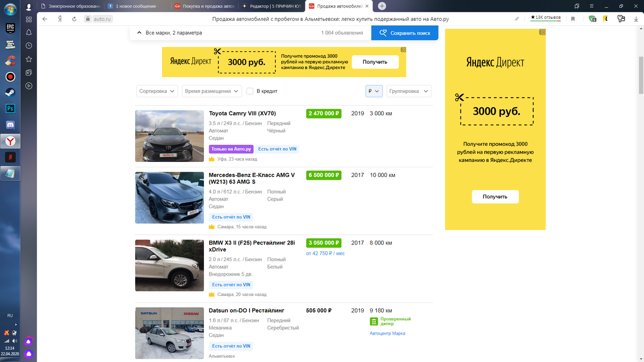Click the page vertical scrollbar thumb
The image size is (644, 362).
pyautogui.click(x=641, y=75)
